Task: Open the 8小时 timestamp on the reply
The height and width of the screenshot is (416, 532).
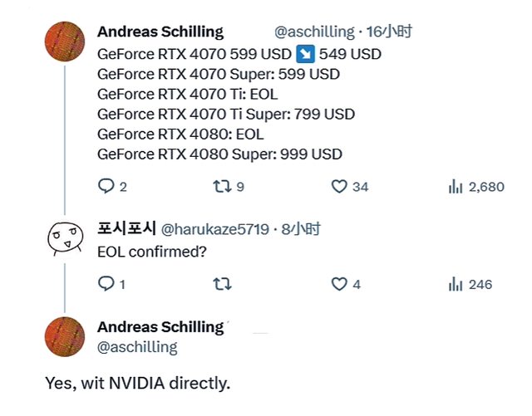Action: [299, 228]
